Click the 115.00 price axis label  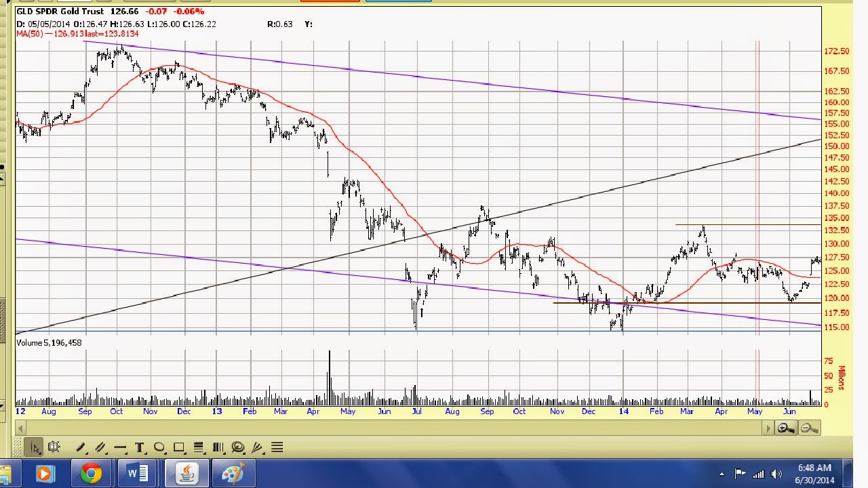[x=836, y=327]
